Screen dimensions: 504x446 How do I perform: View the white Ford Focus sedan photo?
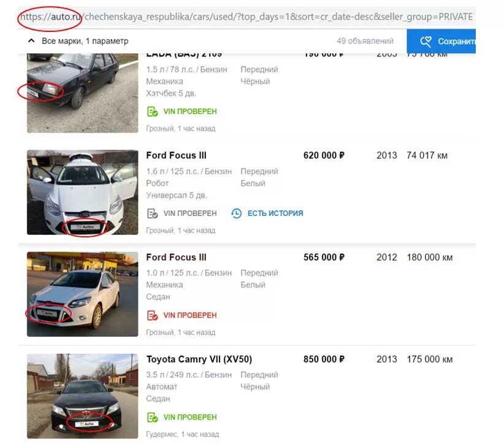(83, 294)
